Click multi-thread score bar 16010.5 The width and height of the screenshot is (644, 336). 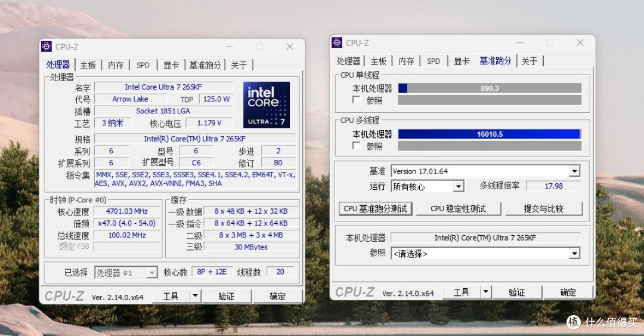point(490,134)
